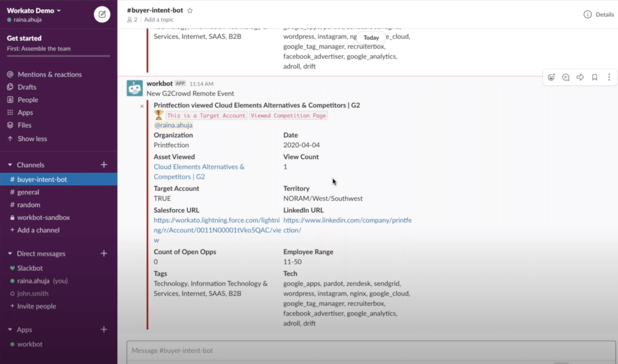Open the Salesforce account URL link
This screenshot has width=618, height=364.
coord(217,230)
